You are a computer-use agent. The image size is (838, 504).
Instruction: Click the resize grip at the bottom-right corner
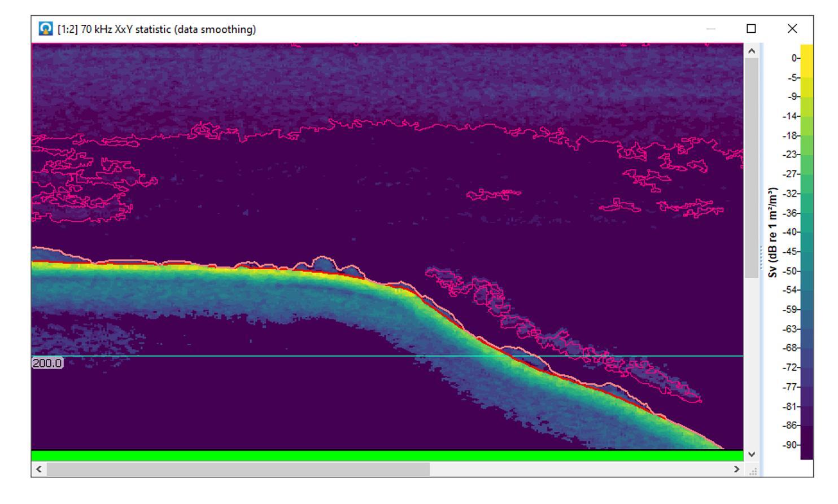(x=753, y=472)
